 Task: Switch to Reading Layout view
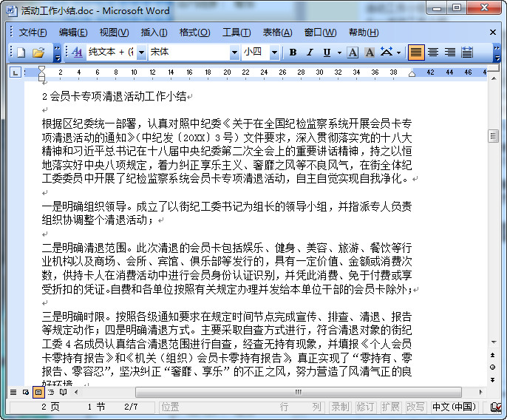(x=63, y=392)
